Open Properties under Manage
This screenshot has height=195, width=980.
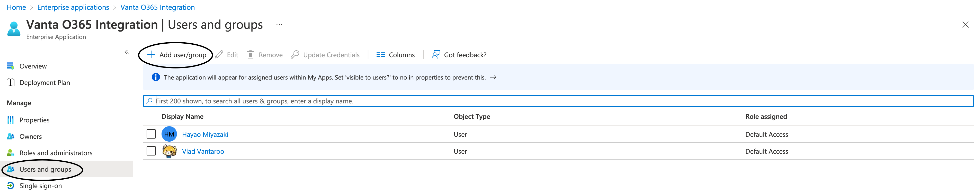(x=35, y=120)
